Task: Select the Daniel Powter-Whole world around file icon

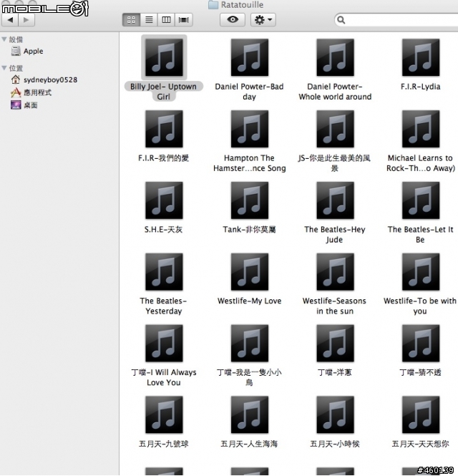Action: pyautogui.click(x=335, y=57)
